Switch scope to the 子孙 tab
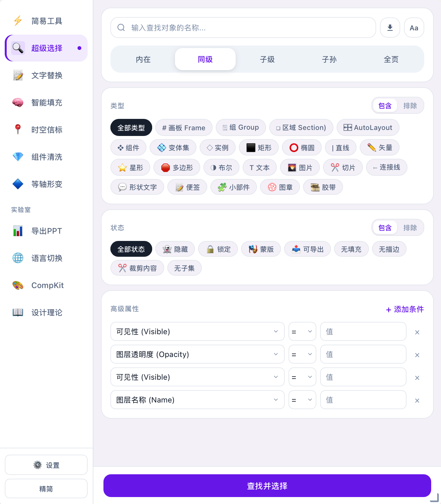This screenshot has width=441, height=504. [329, 59]
